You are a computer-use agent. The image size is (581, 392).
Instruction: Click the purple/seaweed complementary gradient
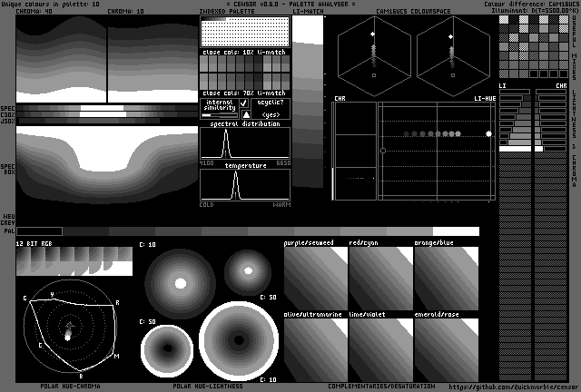coord(315,279)
